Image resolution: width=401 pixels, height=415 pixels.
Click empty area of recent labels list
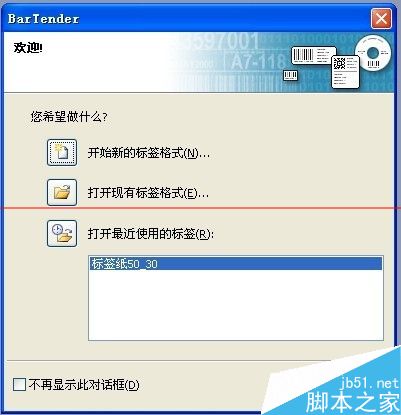point(236,305)
